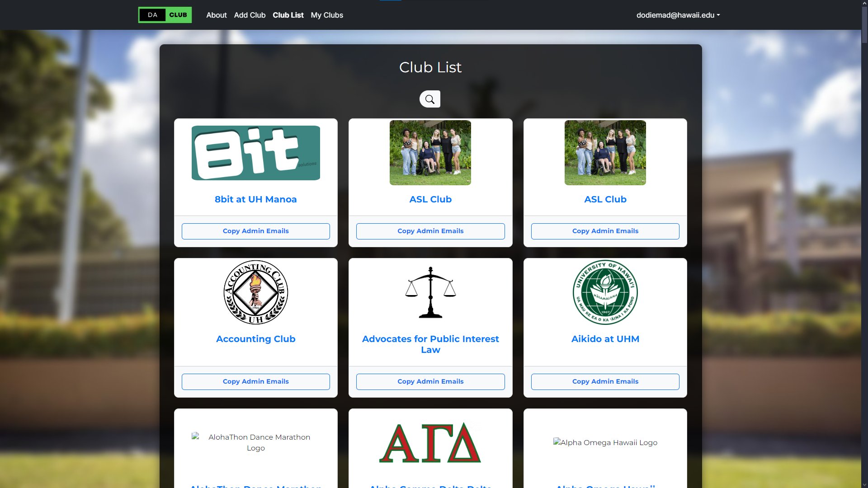The width and height of the screenshot is (868, 488).
Task: Open the 8bit at UH Manoa club page
Action: [255, 199]
